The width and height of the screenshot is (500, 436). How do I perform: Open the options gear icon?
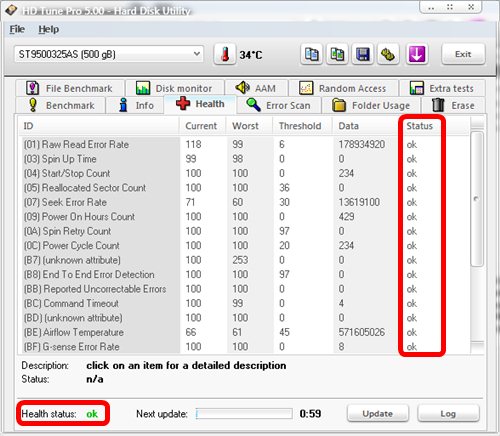coord(388,54)
